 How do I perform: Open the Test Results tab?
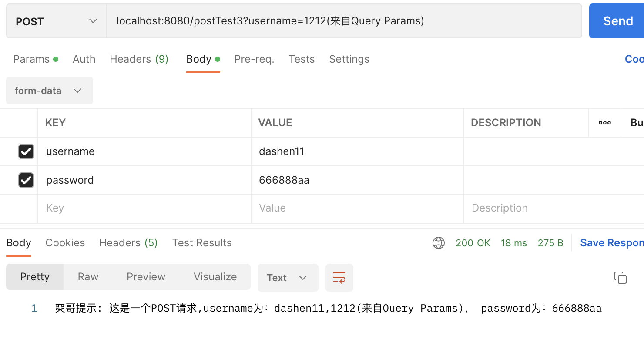pos(202,243)
